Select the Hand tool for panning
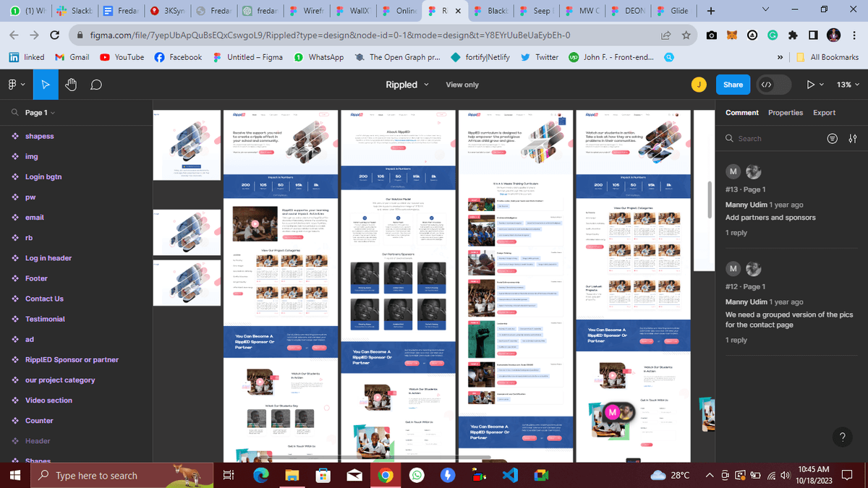The image size is (868, 488). click(70, 84)
